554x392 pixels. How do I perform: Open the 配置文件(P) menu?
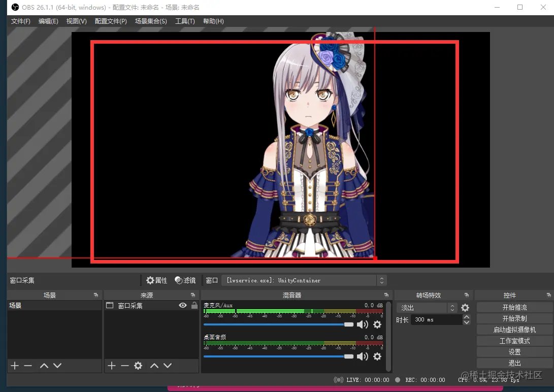(111, 21)
